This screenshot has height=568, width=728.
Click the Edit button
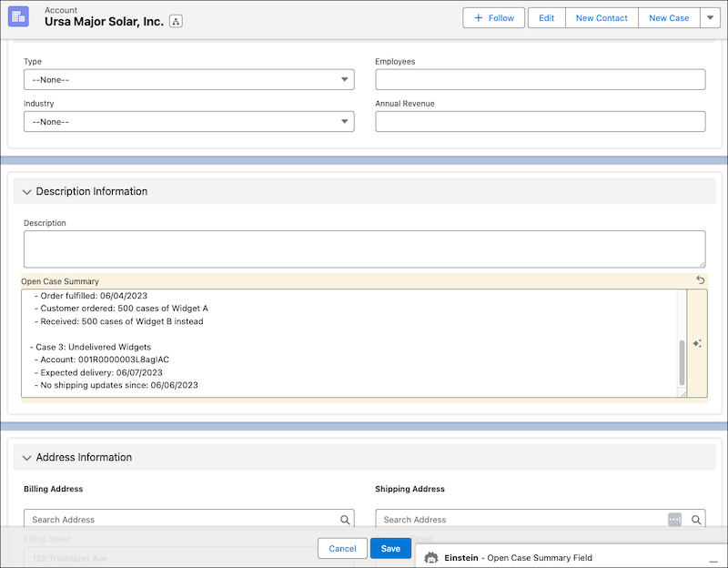click(x=547, y=17)
